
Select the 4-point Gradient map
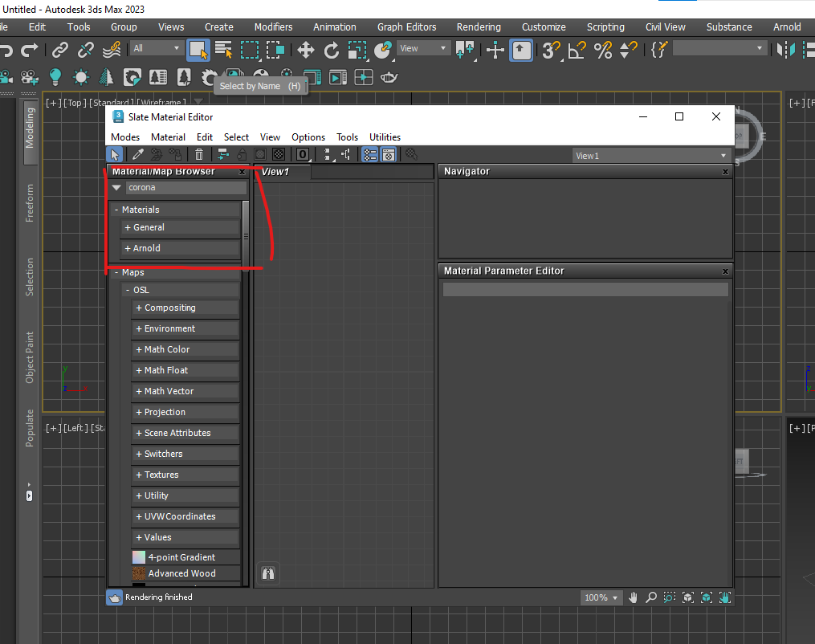pos(185,557)
